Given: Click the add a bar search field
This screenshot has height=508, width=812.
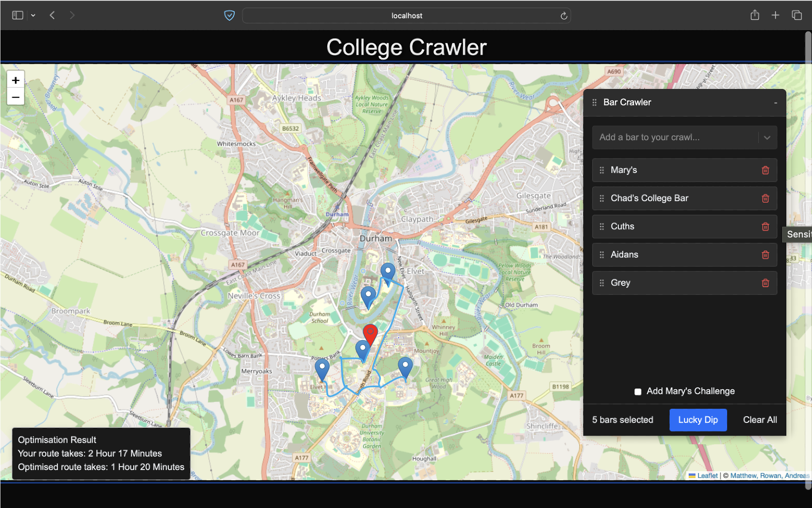Looking at the screenshot, I should point(675,137).
